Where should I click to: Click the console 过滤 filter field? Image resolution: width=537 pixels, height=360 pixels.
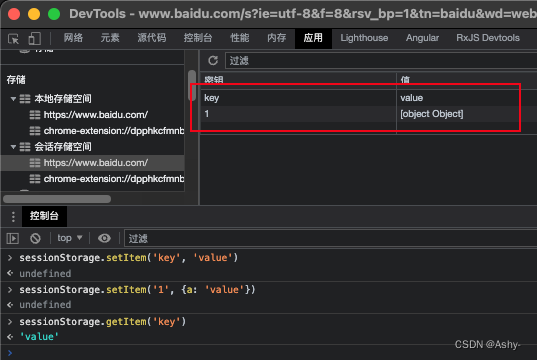(330, 238)
